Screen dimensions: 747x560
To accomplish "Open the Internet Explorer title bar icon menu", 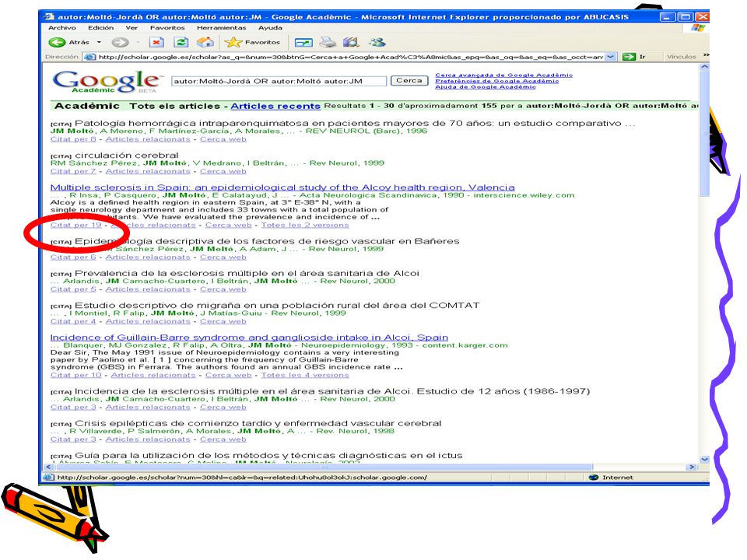I will [x=49, y=16].
